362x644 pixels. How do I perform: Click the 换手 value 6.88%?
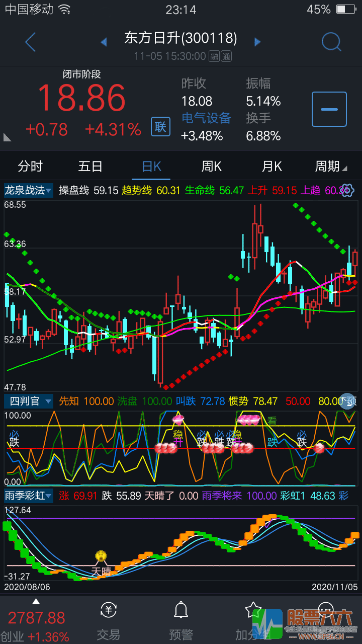[x=263, y=135]
